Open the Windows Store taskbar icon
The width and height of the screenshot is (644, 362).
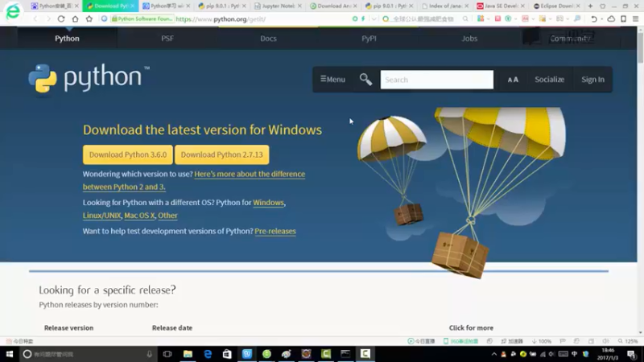pyautogui.click(x=227, y=354)
